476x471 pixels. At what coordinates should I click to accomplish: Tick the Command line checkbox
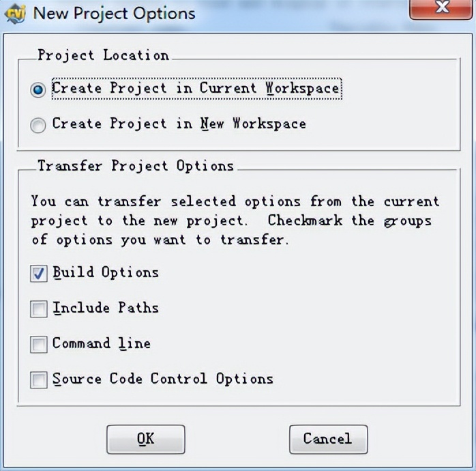39,345
